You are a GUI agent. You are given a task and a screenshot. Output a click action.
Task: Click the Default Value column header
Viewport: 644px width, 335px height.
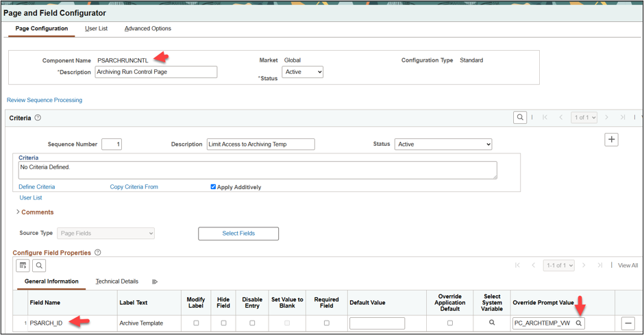368,303
